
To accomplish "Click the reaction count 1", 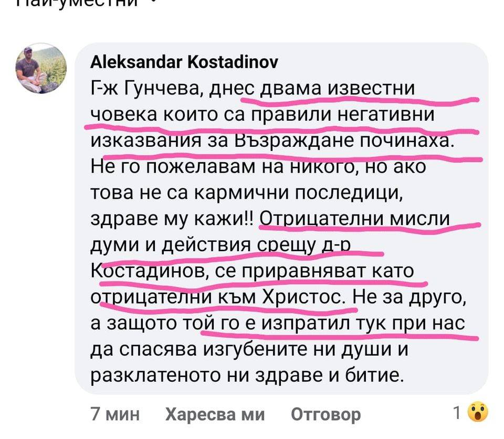I will click(x=457, y=413).
